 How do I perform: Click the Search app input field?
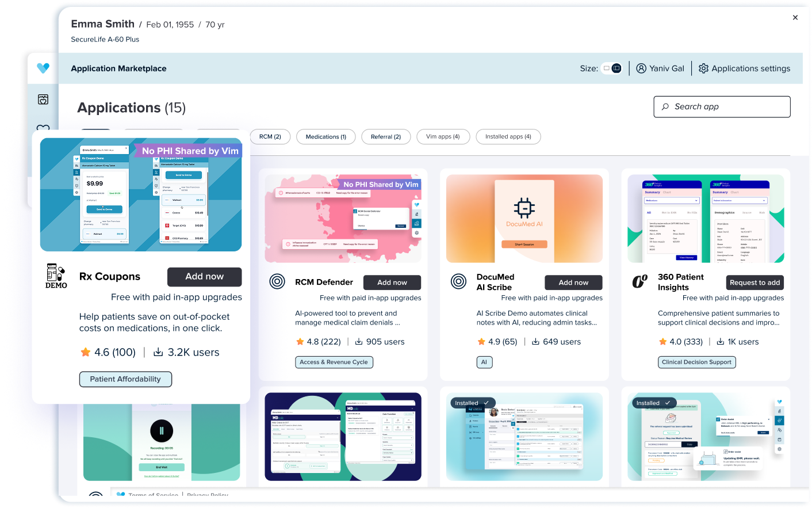pyautogui.click(x=722, y=106)
